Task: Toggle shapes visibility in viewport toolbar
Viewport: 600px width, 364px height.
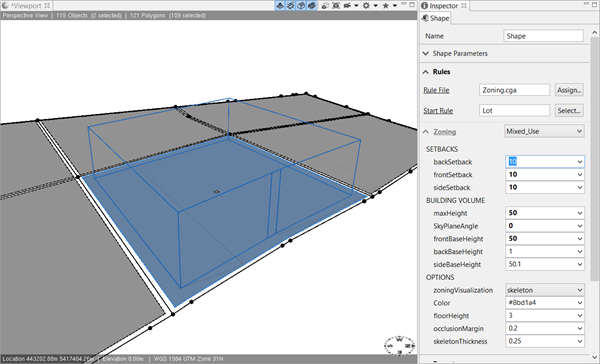Action: pos(301,5)
